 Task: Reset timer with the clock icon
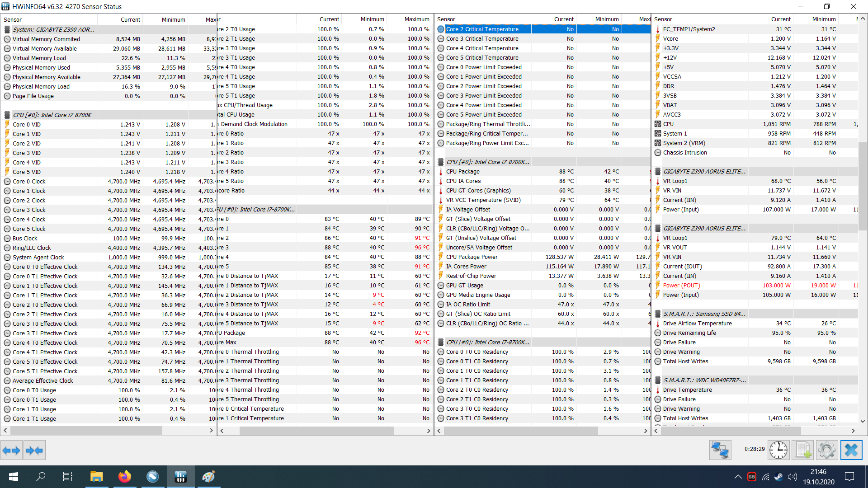pyautogui.click(x=778, y=450)
